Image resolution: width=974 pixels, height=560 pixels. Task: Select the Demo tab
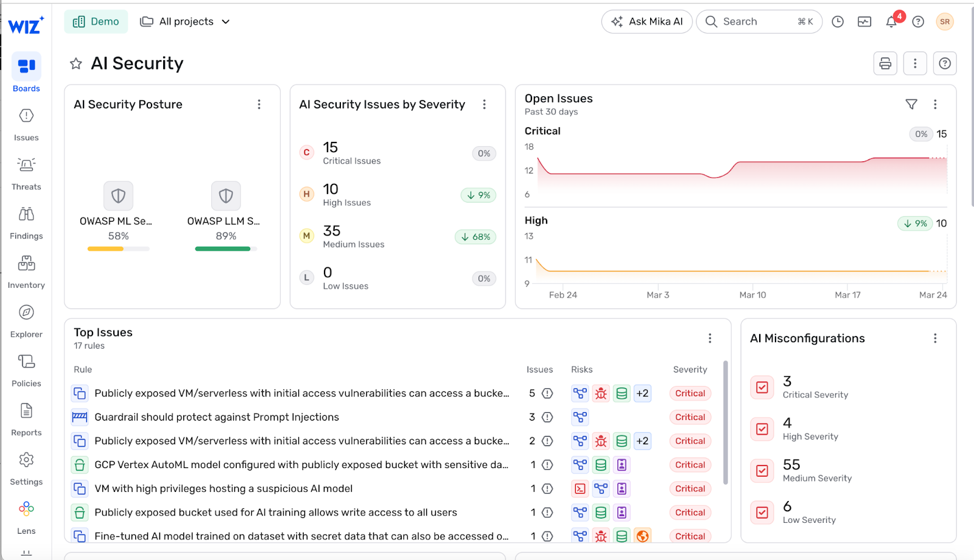(96, 22)
